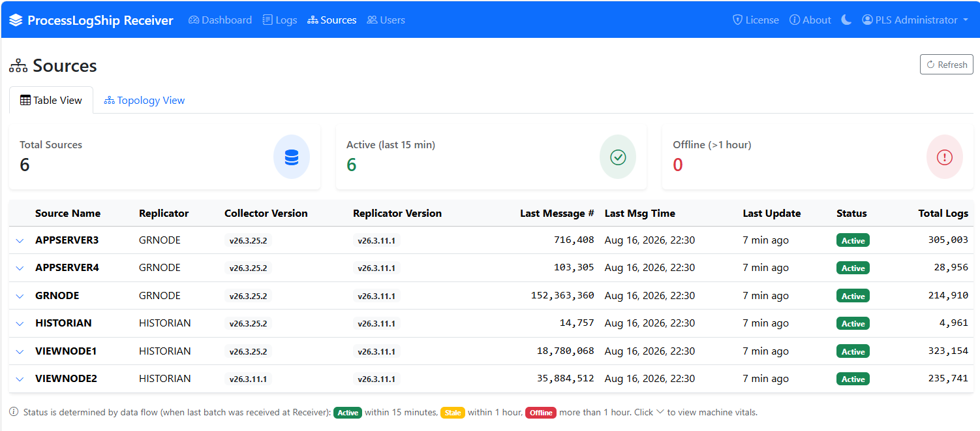Click the large Sources heading topology icon
980x431 pixels.
tap(18, 66)
